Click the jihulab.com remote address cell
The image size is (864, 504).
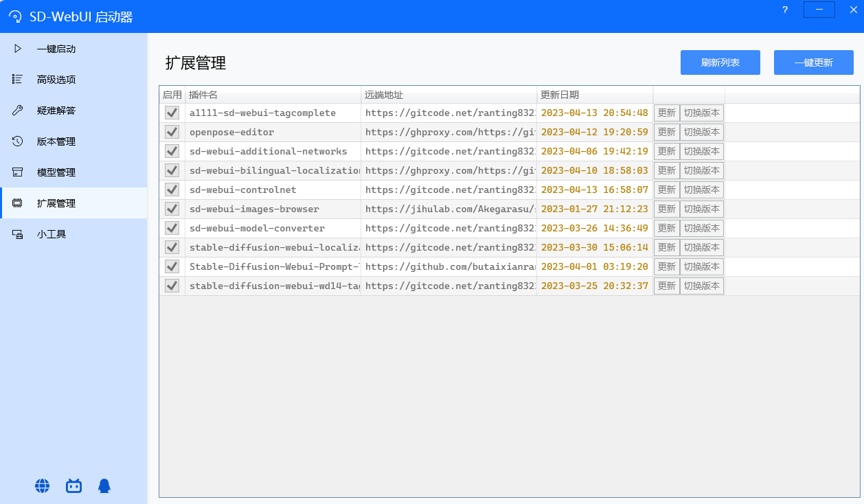(449, 209)
